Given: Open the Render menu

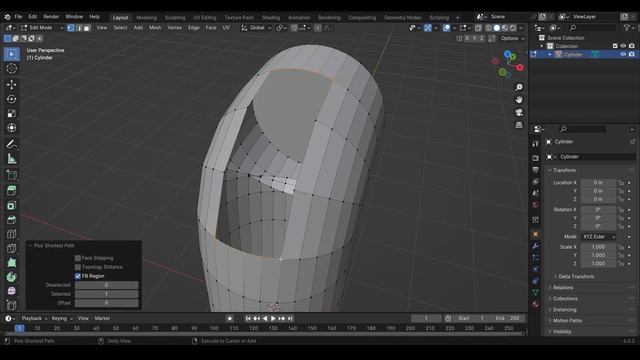Looking at the screenshot, I should click(51, 17).
